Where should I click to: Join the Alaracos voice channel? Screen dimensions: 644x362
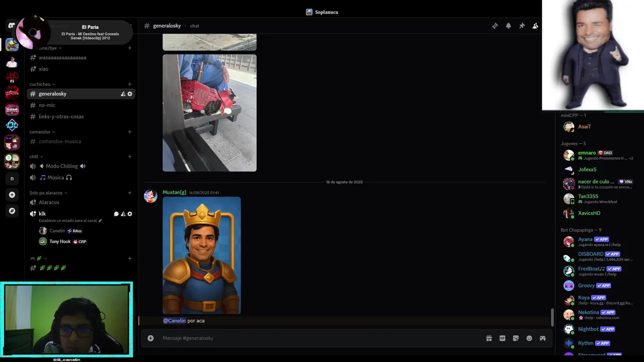tap(80, 202)
